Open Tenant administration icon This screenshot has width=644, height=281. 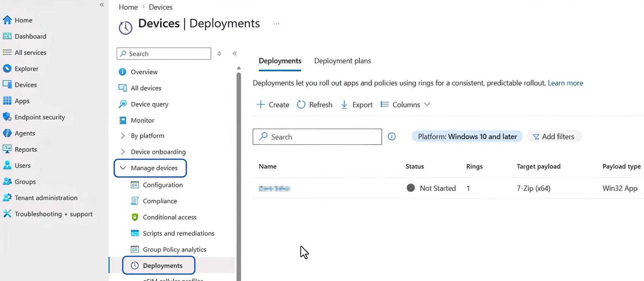pyautogui.click(x=7, y=198)
